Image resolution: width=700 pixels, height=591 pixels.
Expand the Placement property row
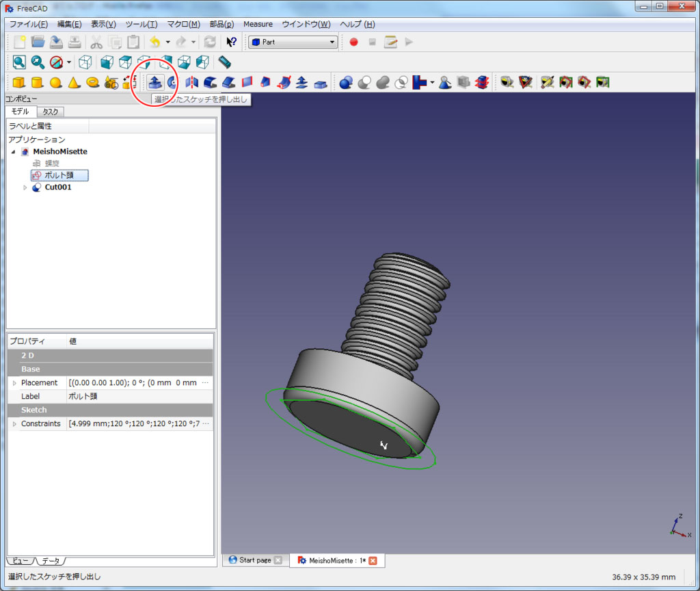pyautogui.click(x=14, y=383)
